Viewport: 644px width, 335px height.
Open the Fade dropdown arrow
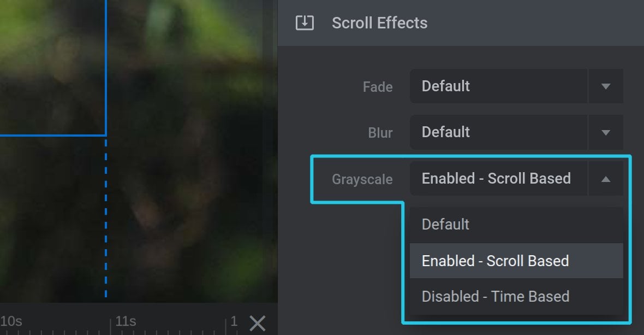tap(605, 86)
